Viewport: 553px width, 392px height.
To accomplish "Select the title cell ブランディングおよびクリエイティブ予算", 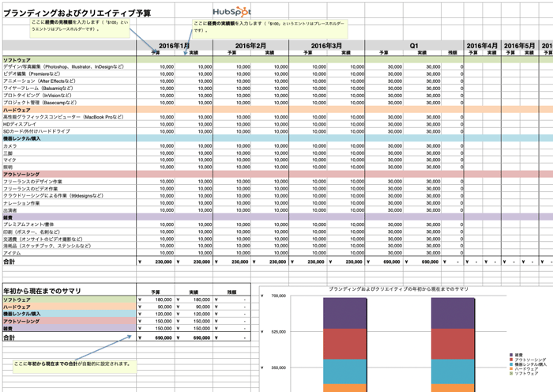I will (x=77, y=13).
